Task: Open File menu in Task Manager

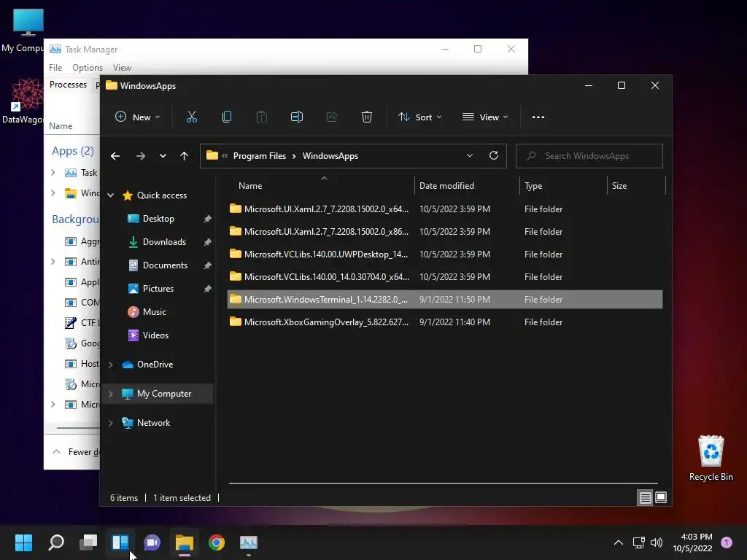Action: click(x=55, y=68)
